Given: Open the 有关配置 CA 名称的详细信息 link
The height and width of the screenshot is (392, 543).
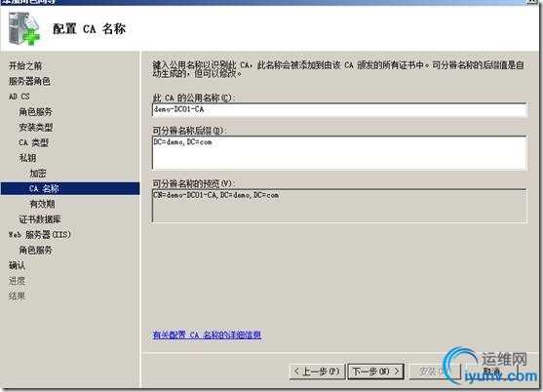Looking at the screenshot, I should pyautogui.click(x=207, y=334).
